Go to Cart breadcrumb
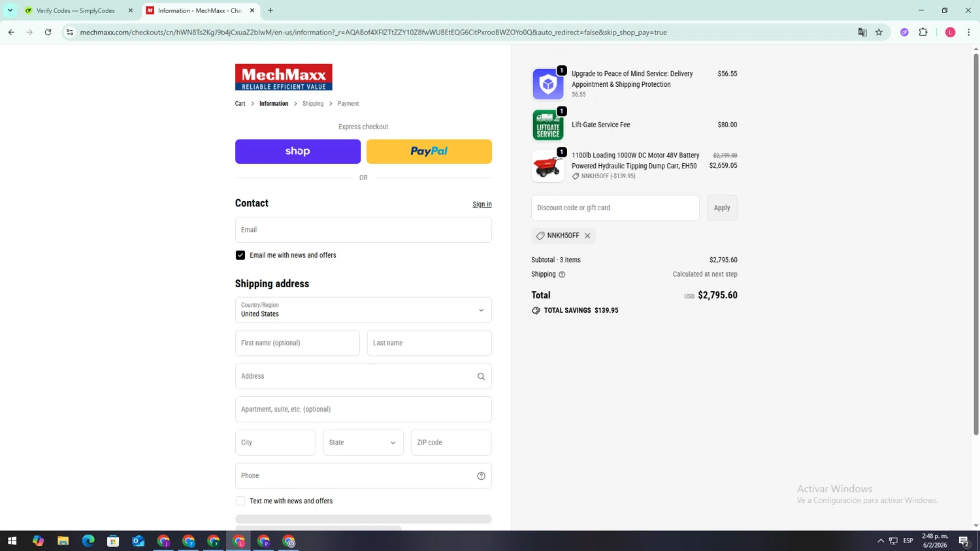This screenshot has height=551, width=980. (240, 104)
